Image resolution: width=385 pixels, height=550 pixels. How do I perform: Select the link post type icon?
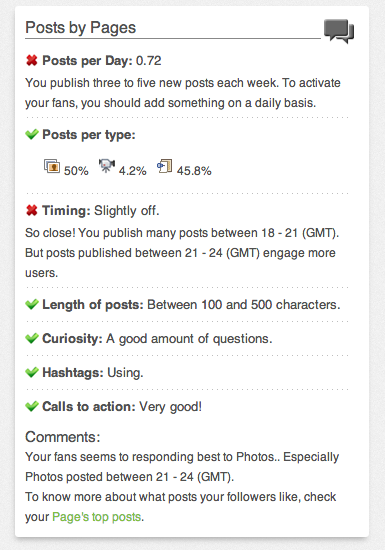(164, 166)
